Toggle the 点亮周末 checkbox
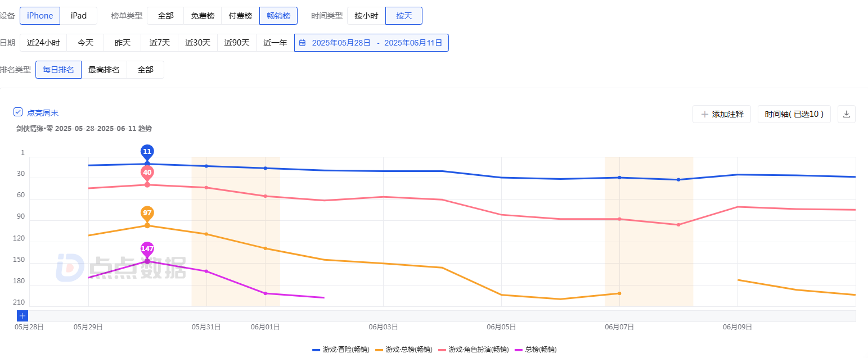This screenshot has height=358, width=868. coord(18,112)
